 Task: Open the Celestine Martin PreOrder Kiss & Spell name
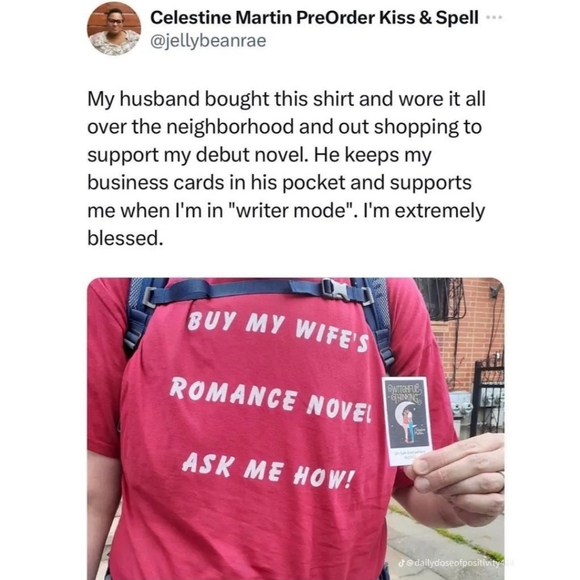[314, 17]
